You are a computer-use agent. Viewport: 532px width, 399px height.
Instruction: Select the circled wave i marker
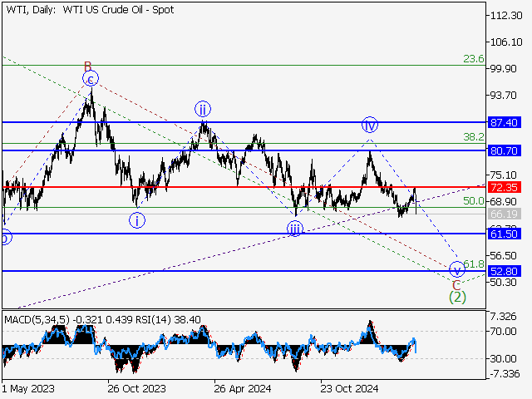pos(137,220)
